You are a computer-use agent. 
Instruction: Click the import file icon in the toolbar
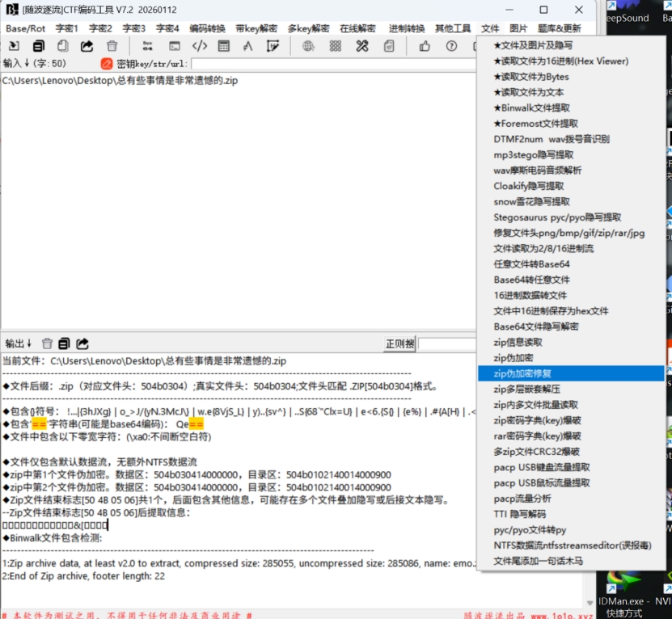(14, 46)
